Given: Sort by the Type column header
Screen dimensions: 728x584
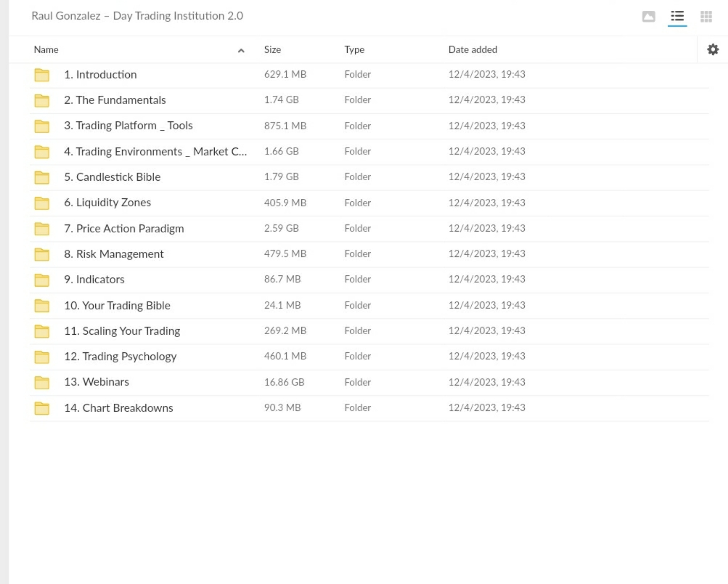Looking at the screenshot, I should [x=354, y=49].
